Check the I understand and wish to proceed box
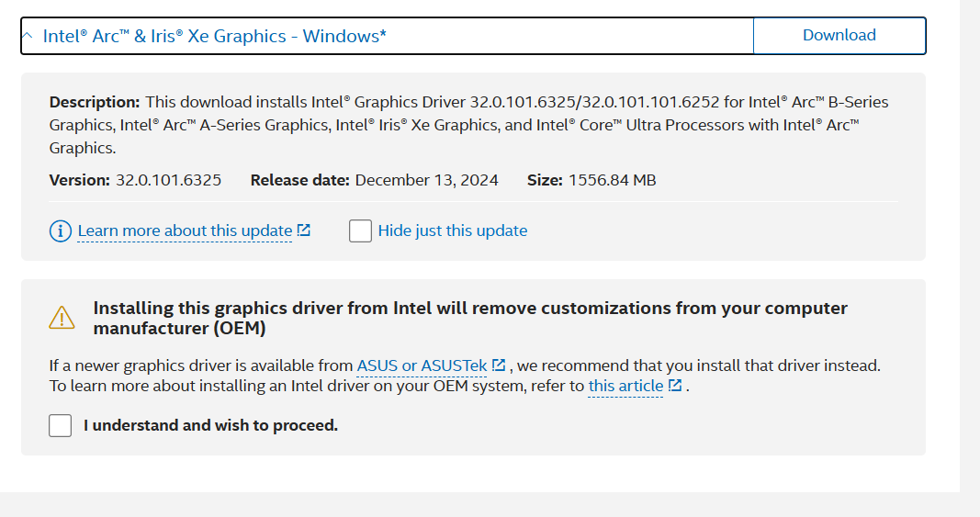Screen dimensions: 980x517 (61, 426)
